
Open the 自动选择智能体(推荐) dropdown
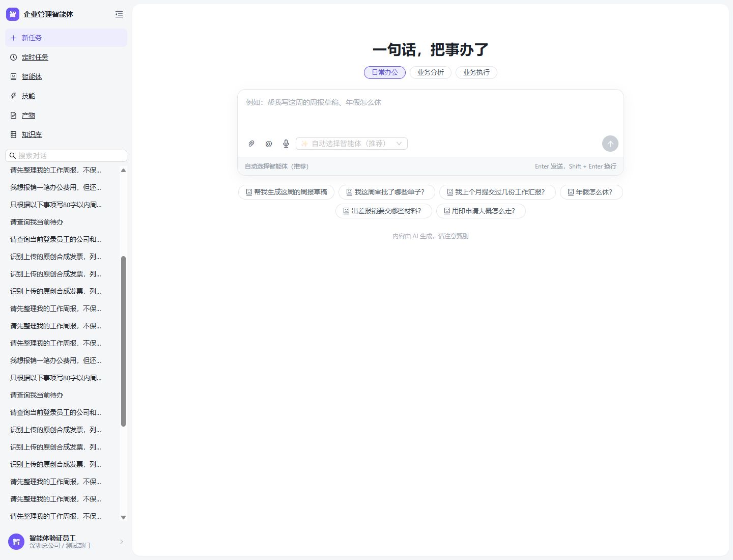click(352, 144)
